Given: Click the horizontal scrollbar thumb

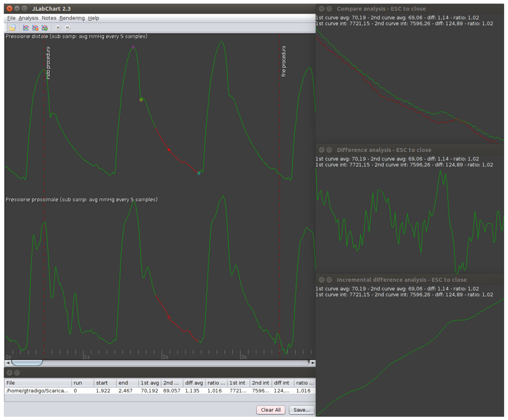Looking at the screenshot, I should (27, 363).
